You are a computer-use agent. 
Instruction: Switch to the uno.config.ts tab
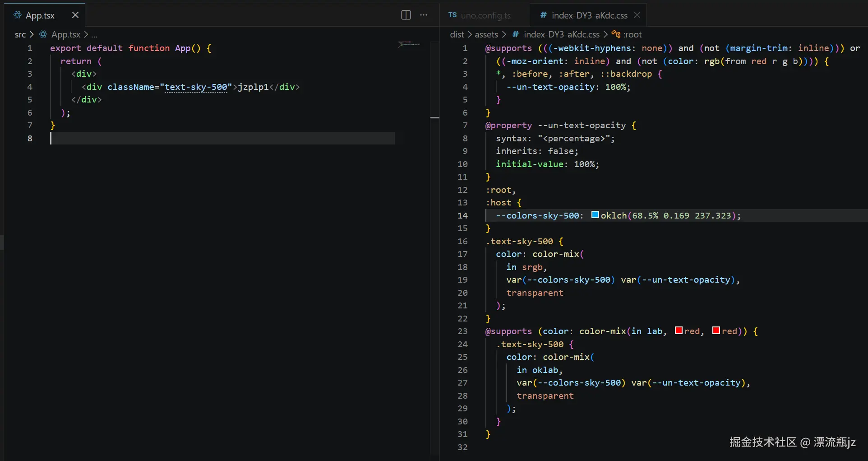coord(485,15)
